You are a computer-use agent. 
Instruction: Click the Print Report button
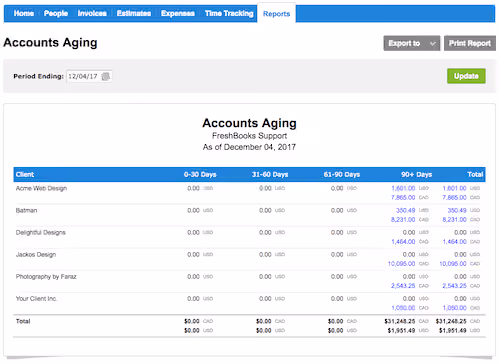[x=470, y=43]
